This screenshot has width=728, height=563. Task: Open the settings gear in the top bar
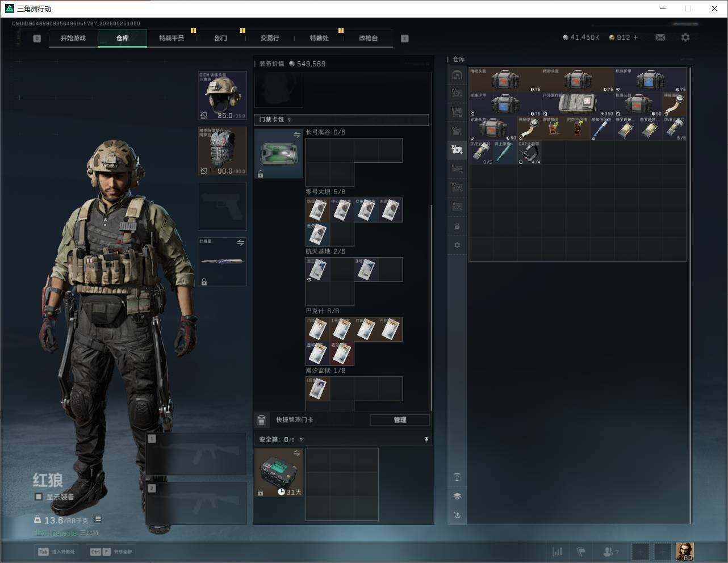pyautogui.click(x=685, y=37)
